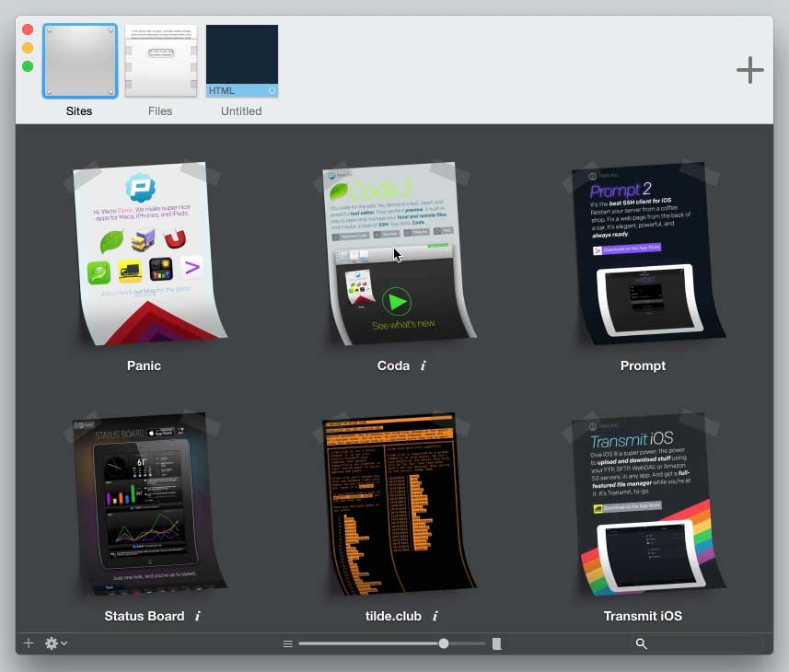Viewport: 789px width, 672px height.
Task: Click the search magnifying glass icon
Action: tap(642, 643)
